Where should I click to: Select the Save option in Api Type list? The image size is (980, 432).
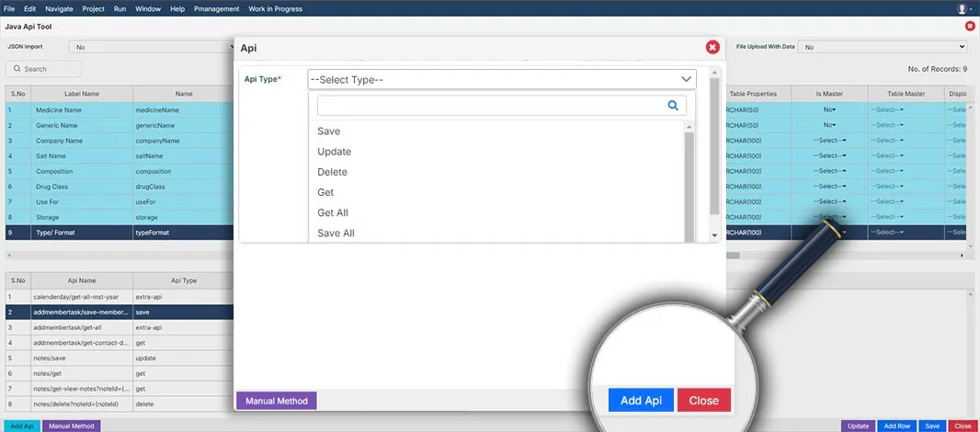[328, 131]
